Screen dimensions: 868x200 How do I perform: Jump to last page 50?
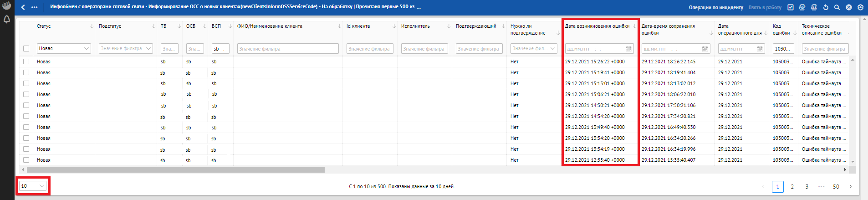point(836,187)
